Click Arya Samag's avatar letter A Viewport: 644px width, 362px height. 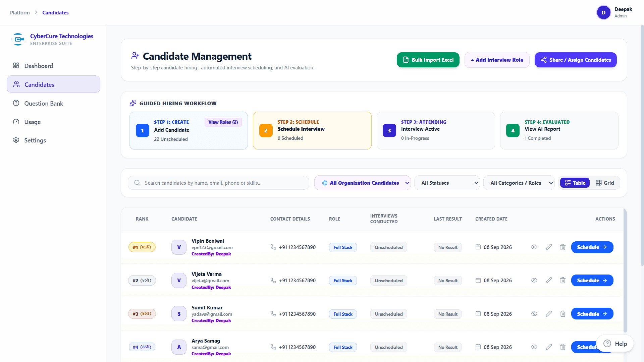coord(179,347)
